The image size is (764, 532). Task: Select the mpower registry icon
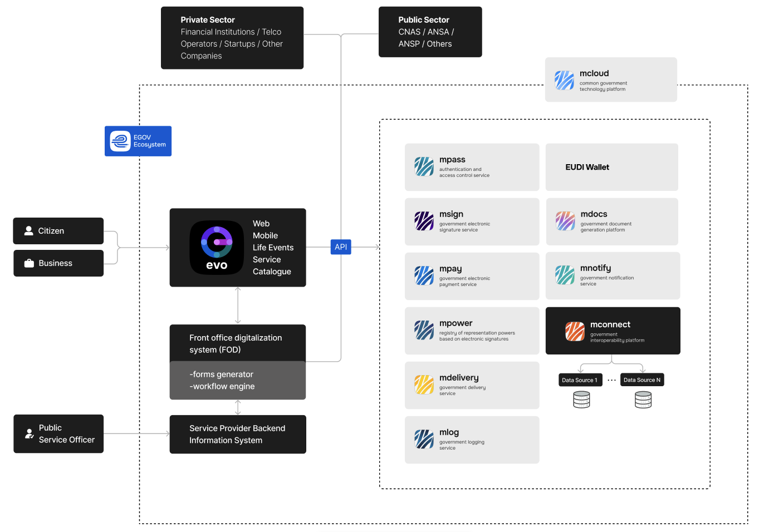click(424, 329)
